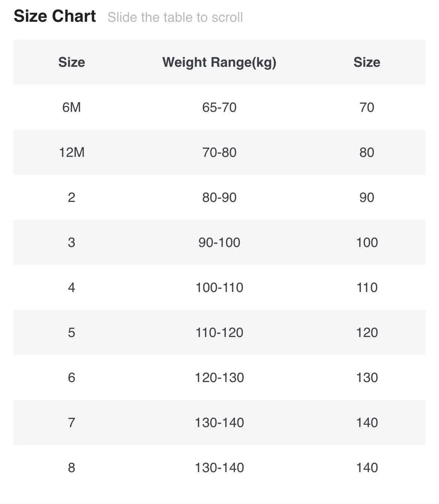Click the 110-120 weight range cell

point(219,332)
